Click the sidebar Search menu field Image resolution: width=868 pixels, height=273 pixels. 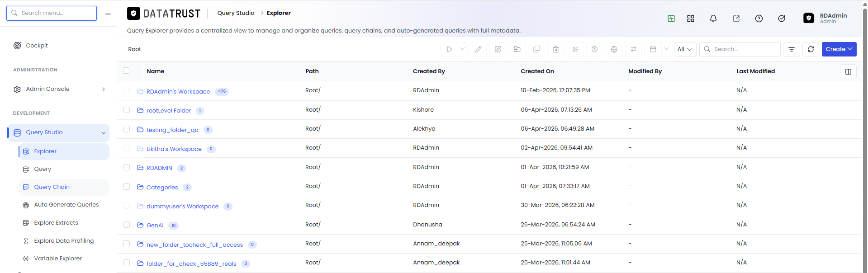pyautogui.click(x=52, y=13)
